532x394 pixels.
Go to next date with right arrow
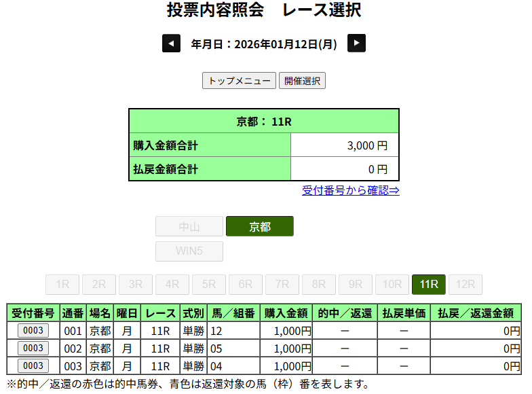coord(357,43)
